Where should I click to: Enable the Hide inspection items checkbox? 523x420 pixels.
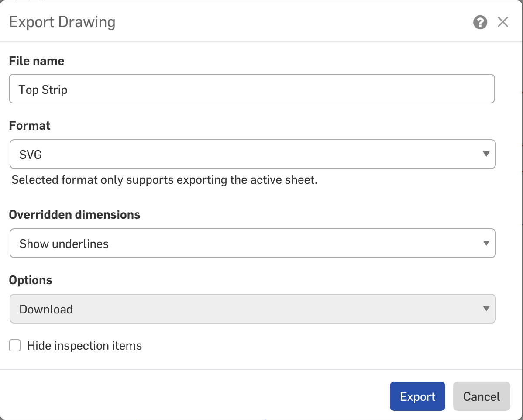click(15, 346)
